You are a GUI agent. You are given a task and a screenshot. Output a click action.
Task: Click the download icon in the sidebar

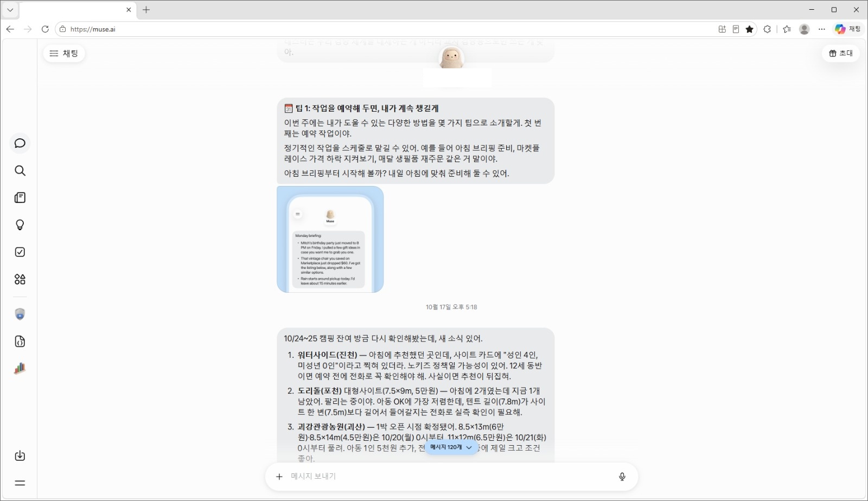point(20,456)
